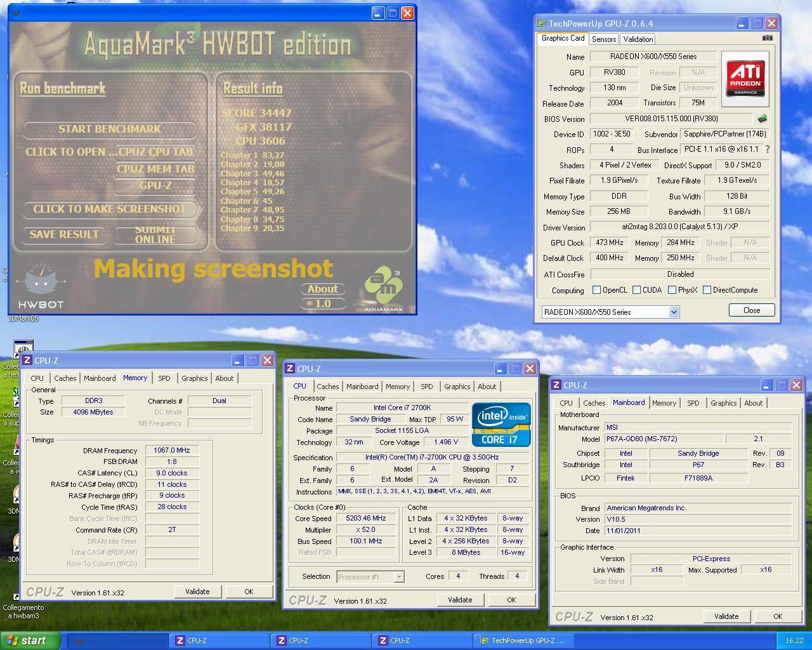The image size is (812, 650).
Task: Click the BIOS Version VER008.015.115.000 field
Action: (672, 119)
